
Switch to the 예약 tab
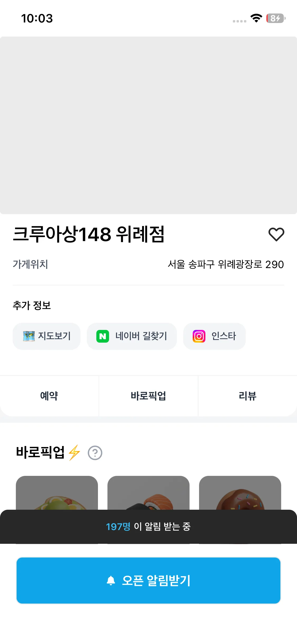[x=49, y=396]
